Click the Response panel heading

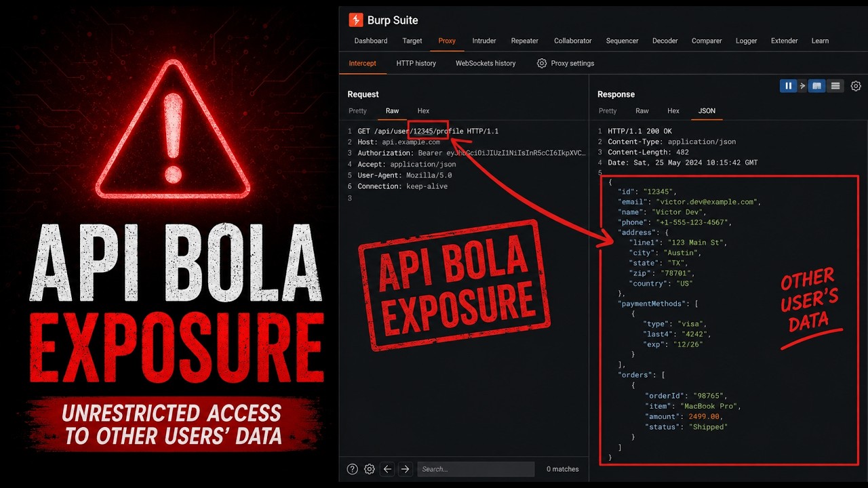coord(616,94)
